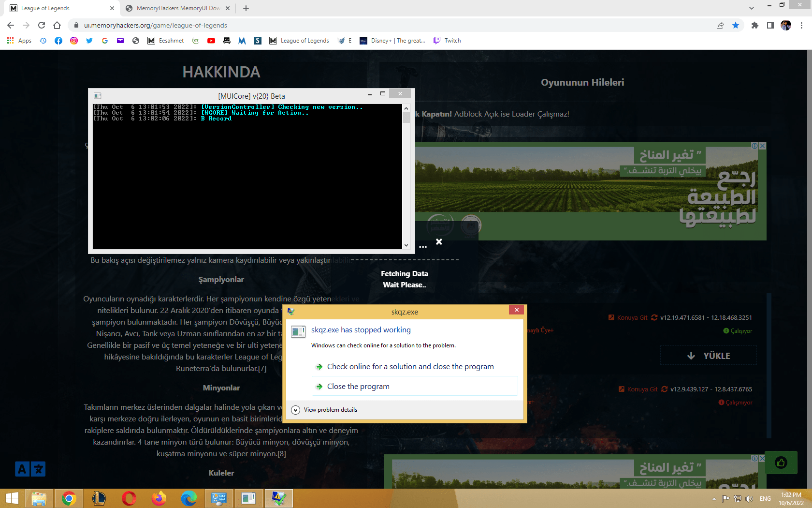Open a new browser tab
This screenshot has height=508, width=812.
pos(246,8)
